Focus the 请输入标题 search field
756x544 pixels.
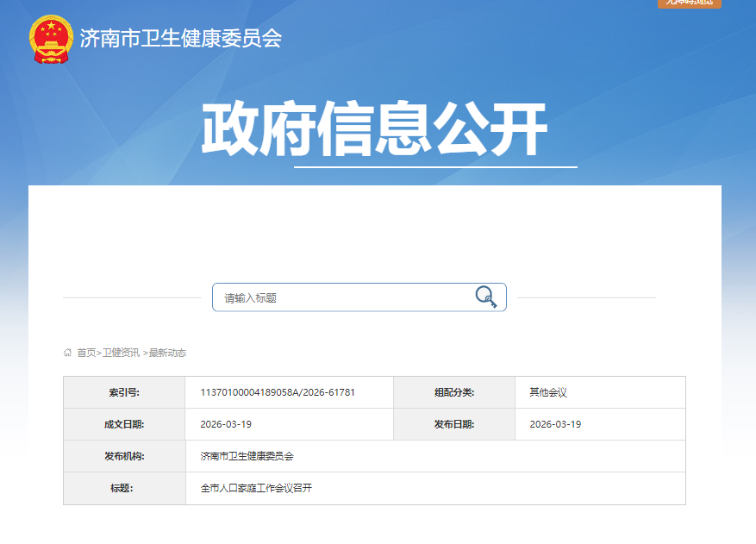point(341,297)
